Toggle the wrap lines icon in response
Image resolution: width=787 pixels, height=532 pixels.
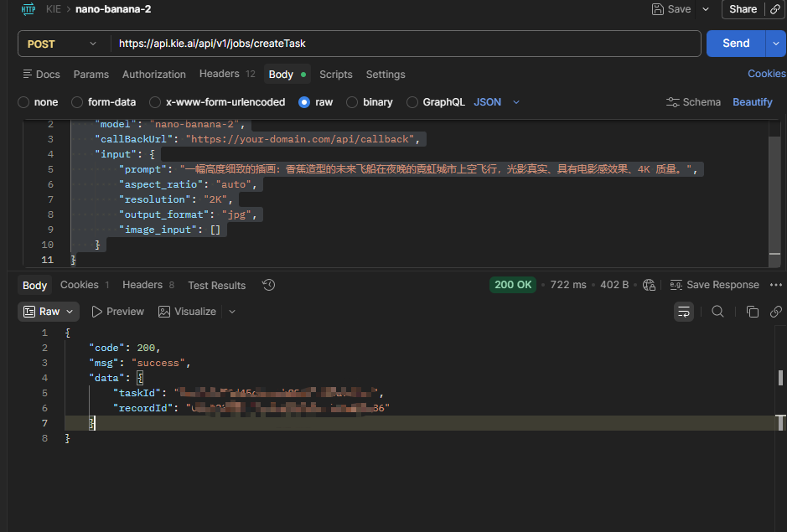pos(684,312)
